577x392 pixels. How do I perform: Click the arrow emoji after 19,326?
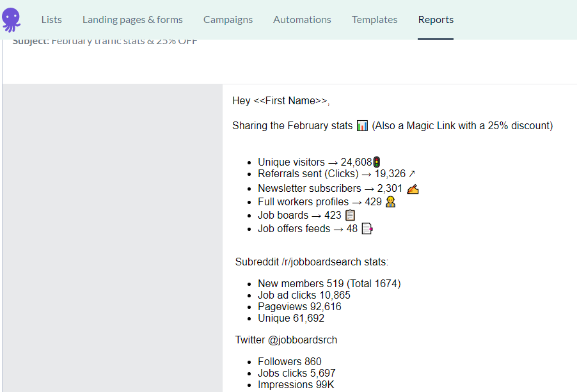tap(412, 173)
